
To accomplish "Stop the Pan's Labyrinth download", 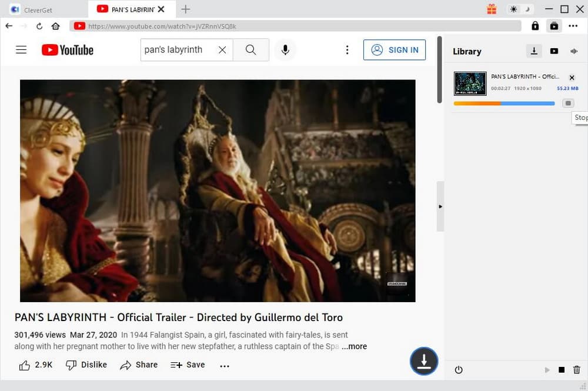I will click(568, 103).
